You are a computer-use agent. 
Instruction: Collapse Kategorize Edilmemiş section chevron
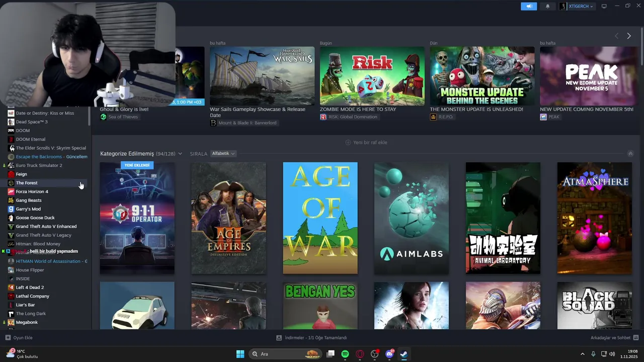pyautogui.click(x=180, y=154)
